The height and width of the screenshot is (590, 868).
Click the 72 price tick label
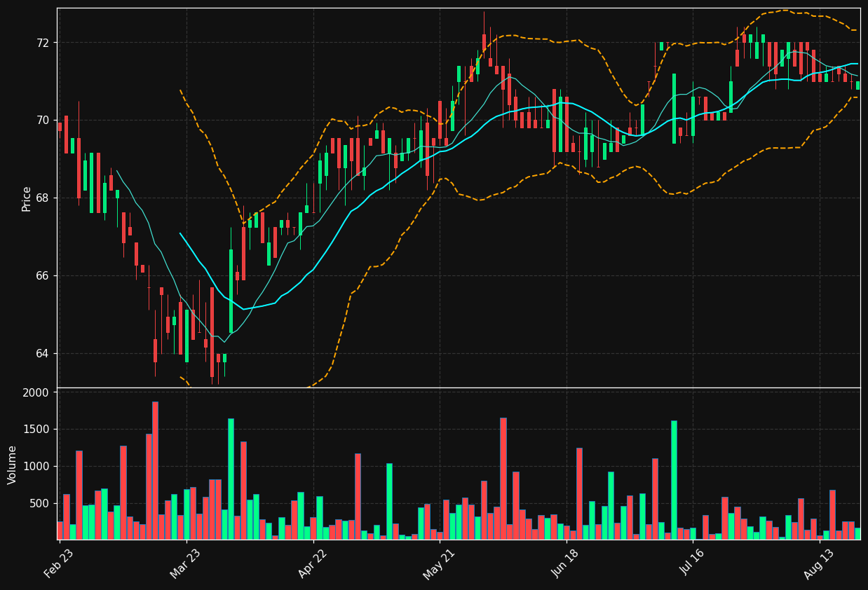(x=43, y=43)
